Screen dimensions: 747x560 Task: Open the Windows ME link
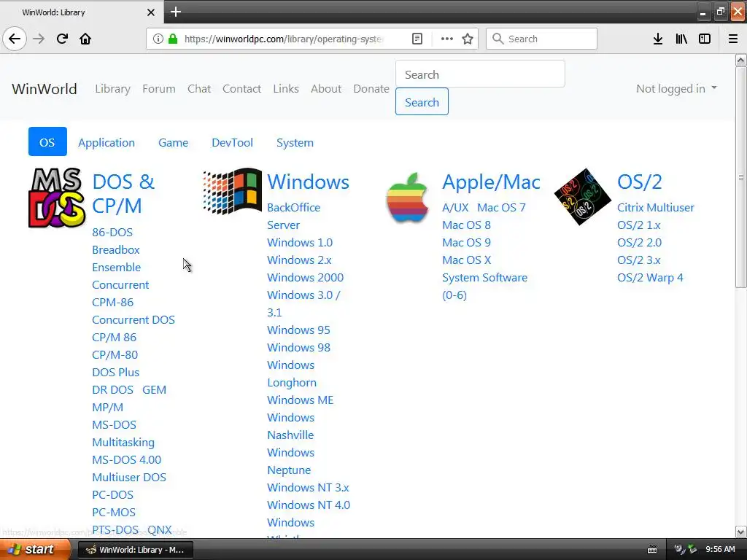coord(300,400)
